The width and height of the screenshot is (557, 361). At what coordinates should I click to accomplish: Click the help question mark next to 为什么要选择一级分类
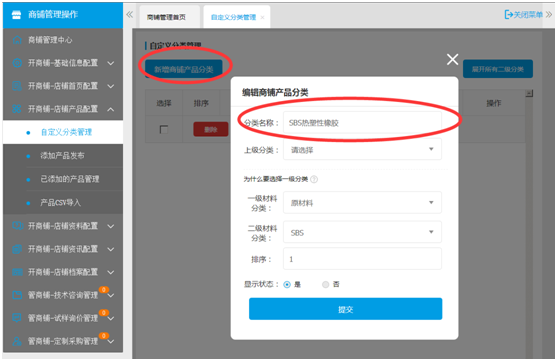(x=314, y=179)
